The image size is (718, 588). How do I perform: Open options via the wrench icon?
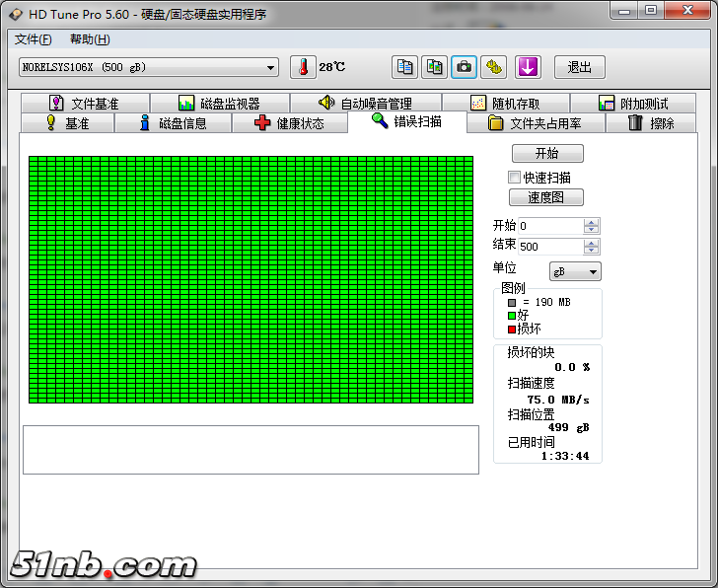494,67
